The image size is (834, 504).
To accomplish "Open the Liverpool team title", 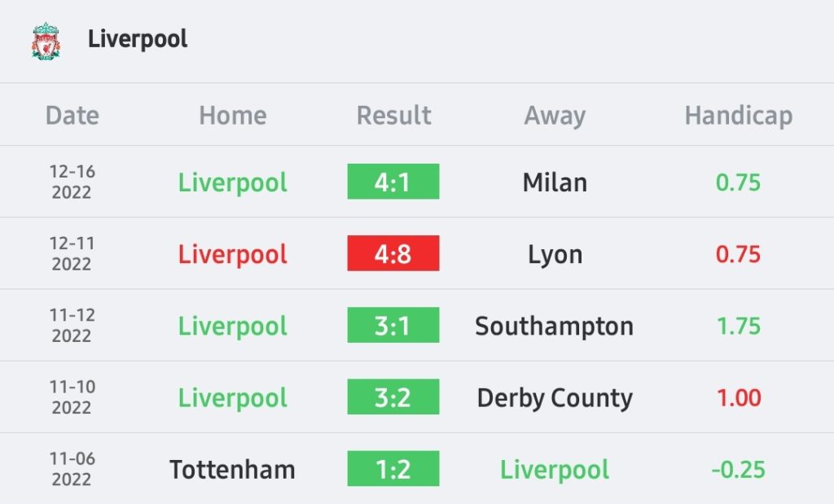I will pyautogui.click(x=138, y=39).
